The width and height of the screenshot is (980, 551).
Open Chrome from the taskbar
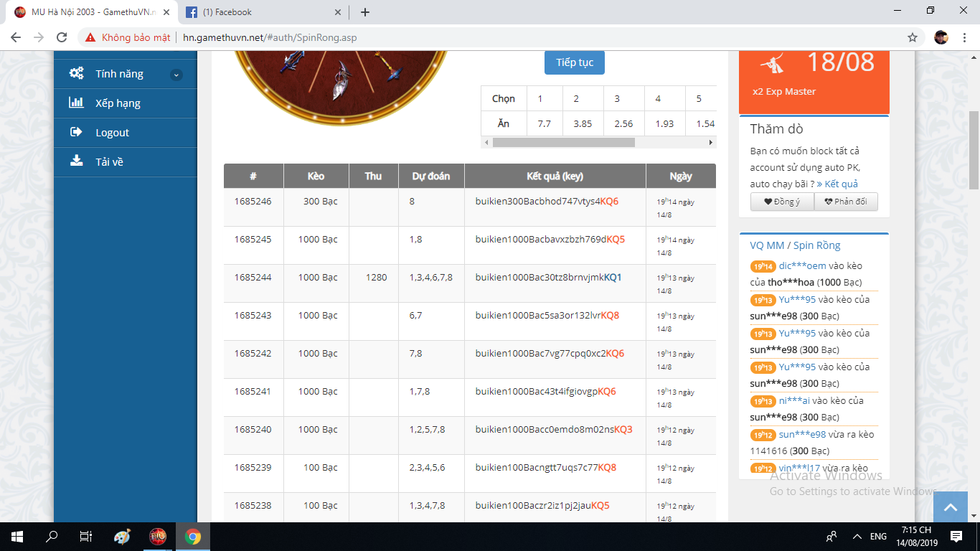click(192, 536)
